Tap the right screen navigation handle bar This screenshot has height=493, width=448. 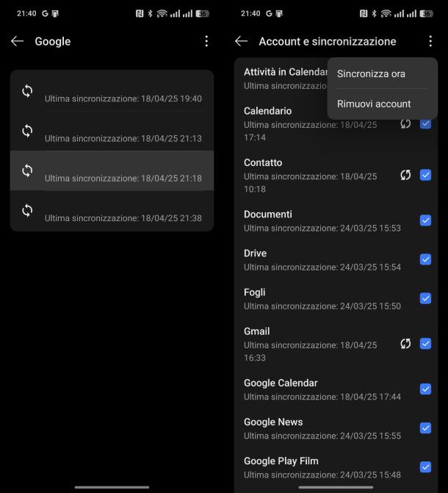(336, 487)
